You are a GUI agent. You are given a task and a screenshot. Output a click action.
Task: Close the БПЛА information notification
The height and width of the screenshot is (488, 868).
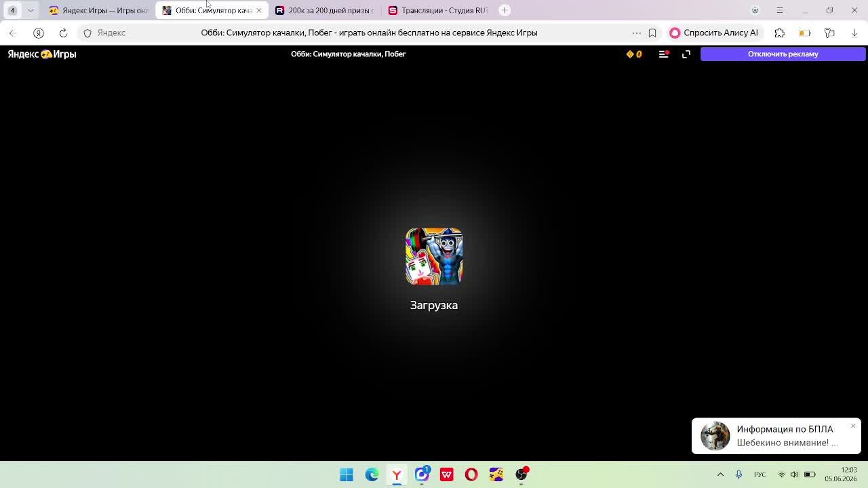pos(853,426)
